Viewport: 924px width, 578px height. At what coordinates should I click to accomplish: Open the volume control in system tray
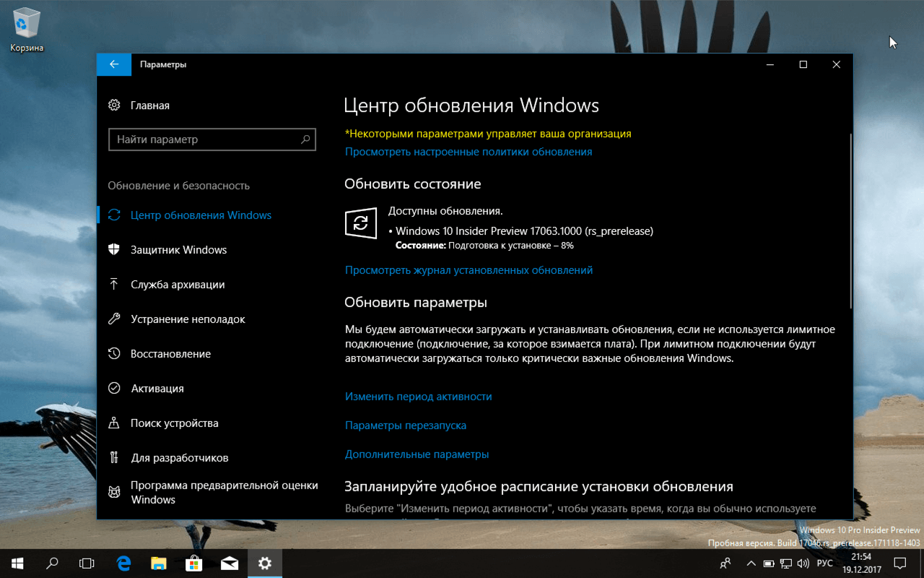click(x=803, y=563)
